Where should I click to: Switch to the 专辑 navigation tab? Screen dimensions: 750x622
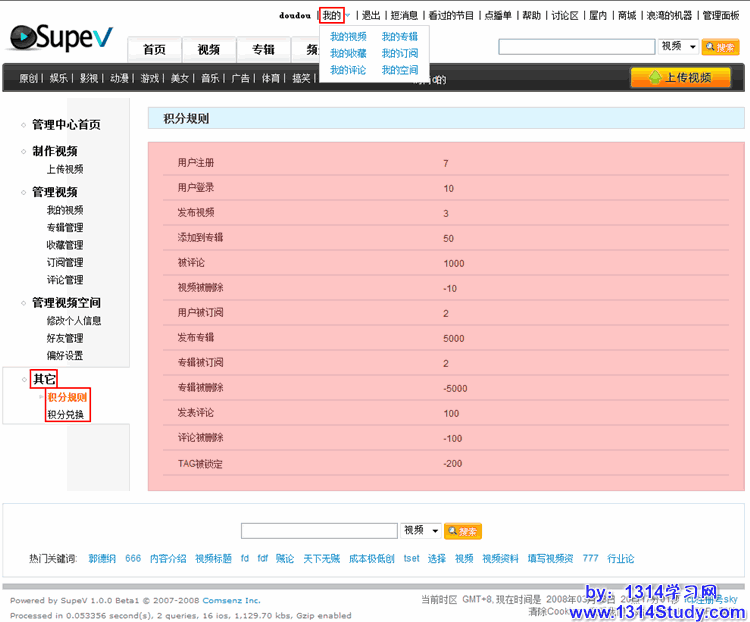263,50
